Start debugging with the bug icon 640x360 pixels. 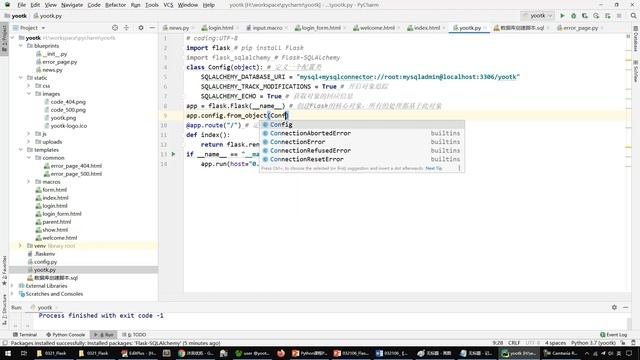573,16
